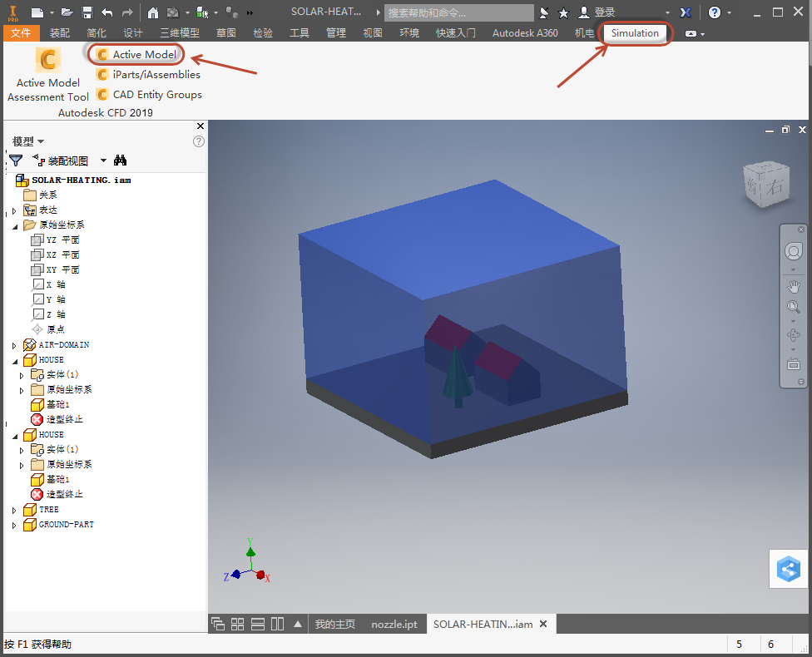Switch to the 三维模型 ribbon tab
The image size is (812, 657).
(180, 33)
